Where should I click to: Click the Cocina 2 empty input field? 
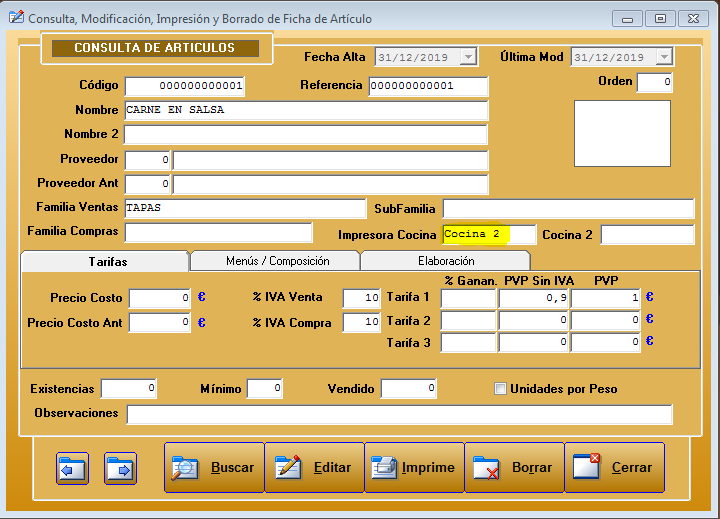(647, 235)
